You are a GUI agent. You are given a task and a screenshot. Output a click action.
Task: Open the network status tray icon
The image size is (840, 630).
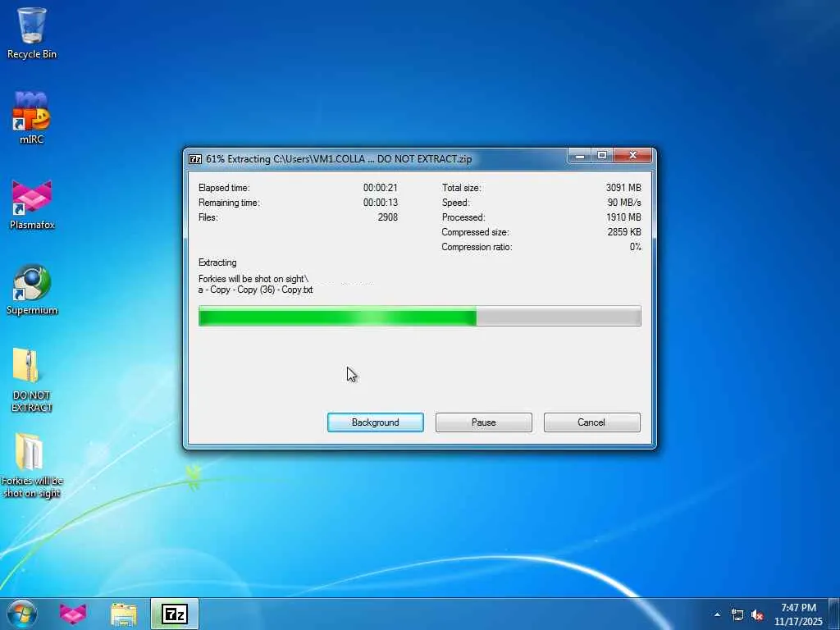tap(737, 615)
